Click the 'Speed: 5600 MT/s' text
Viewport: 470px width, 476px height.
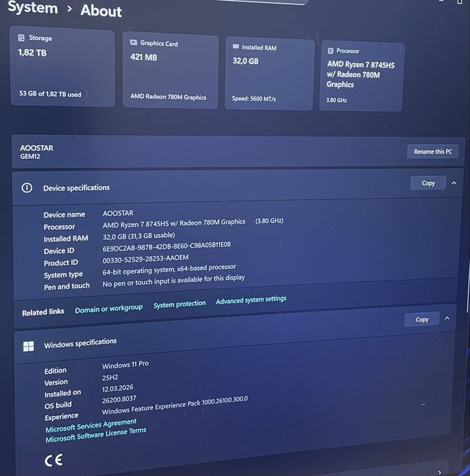click(x=254, y=99)
